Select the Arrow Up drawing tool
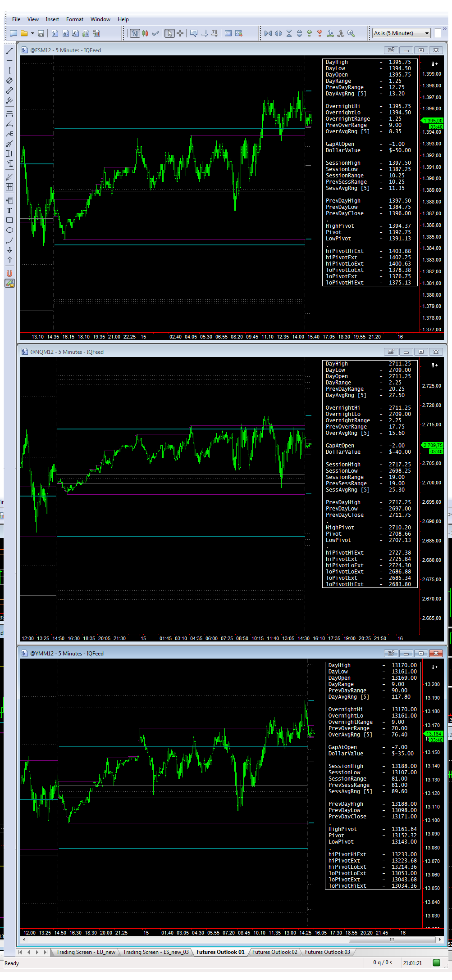The height and width of the screenshot is (980, 452). [9, 260]
